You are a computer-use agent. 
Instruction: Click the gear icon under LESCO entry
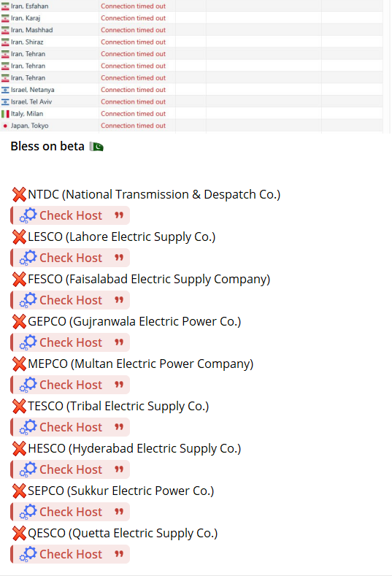pos(28,258)
